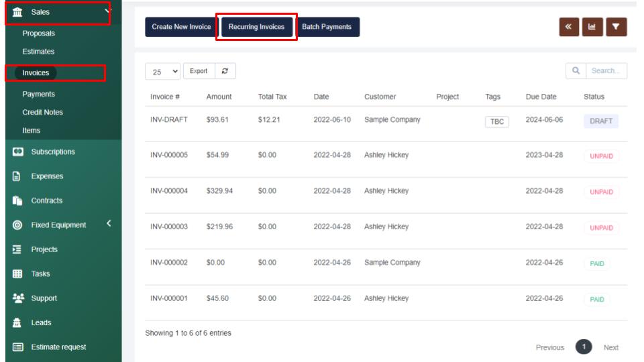The height and width of the screenshot is (362, 644).
Task: Click the filter funnel icon button
Action: (x=616, y=27)
